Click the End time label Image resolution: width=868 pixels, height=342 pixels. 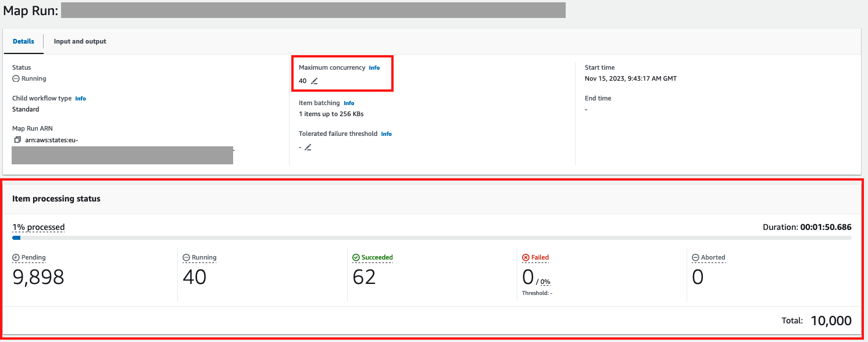pyautogui.click(x=598, y=99)
